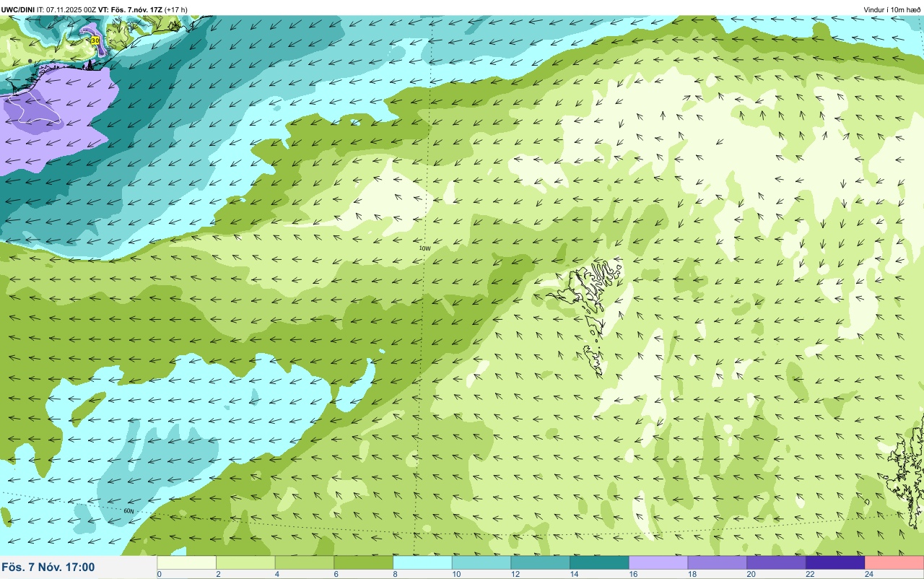
Task: Click the darker green 6–8 legend swatch
Action: (x=364, y=562)
